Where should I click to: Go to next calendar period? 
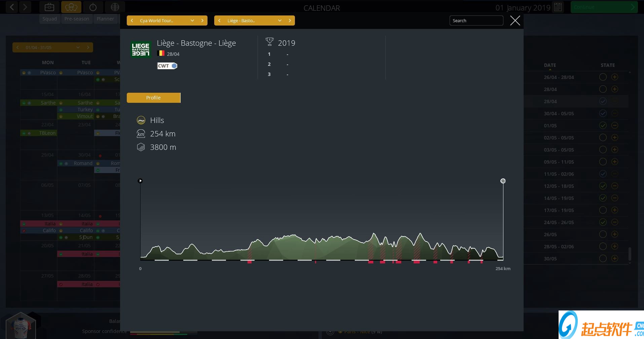(x=88, y=47)
